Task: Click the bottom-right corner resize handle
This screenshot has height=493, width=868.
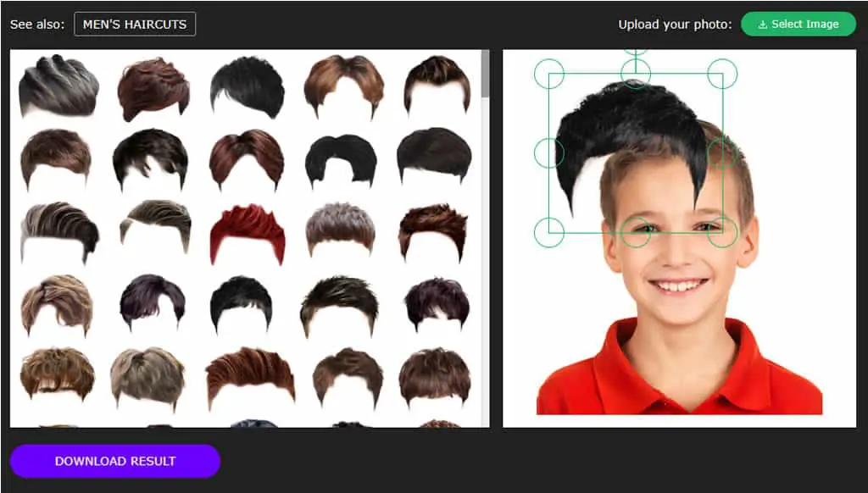Action: (722, 232)
